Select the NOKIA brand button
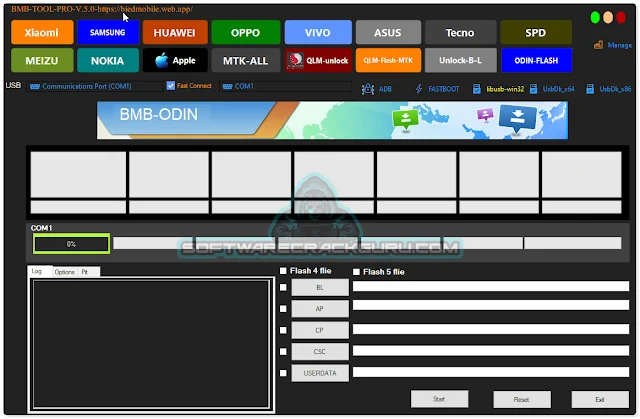 tap(108, 60)
